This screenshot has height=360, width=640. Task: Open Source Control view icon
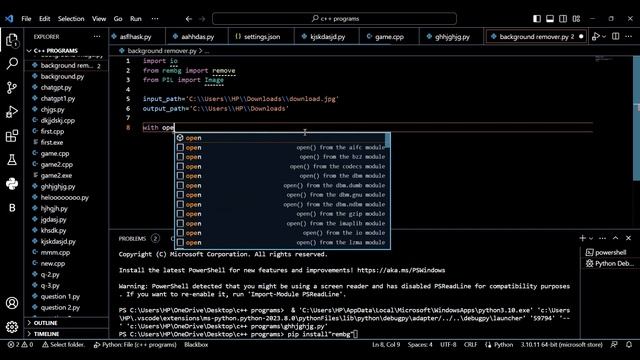point(12,88)
